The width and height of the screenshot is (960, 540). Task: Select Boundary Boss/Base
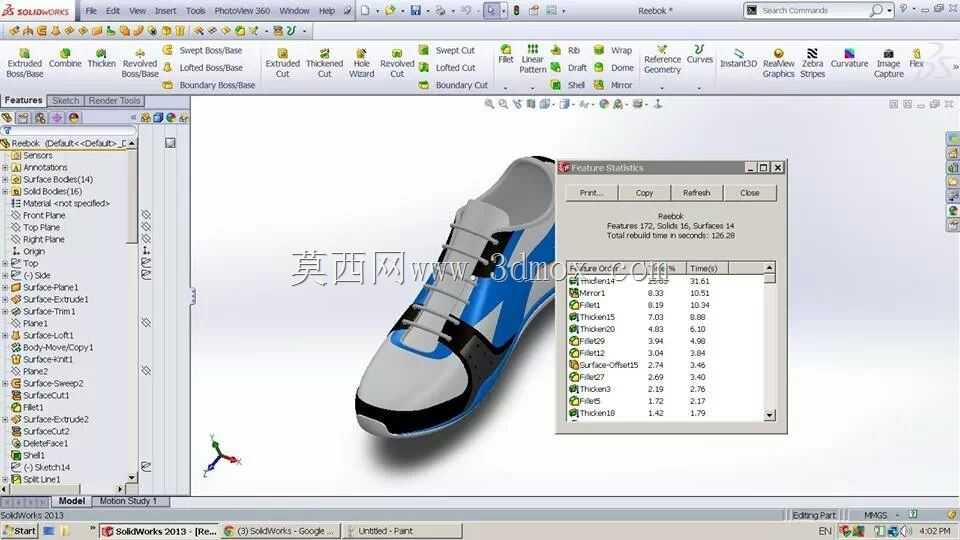[x=209, y=85]
